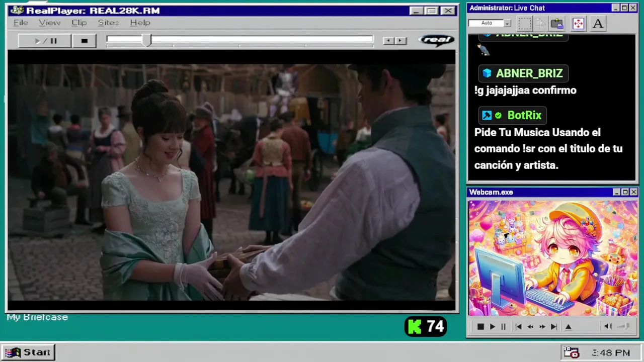Screen dimensions: 644x362
Task: Select the Mark selection tool in Live Chat
Action: pos(524,23)
